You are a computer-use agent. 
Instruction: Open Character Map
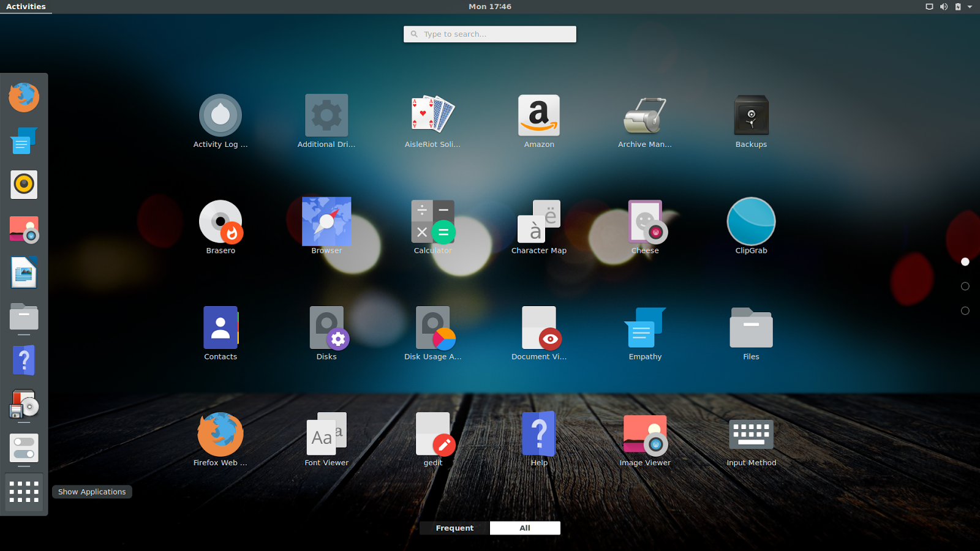coord(539,227)
